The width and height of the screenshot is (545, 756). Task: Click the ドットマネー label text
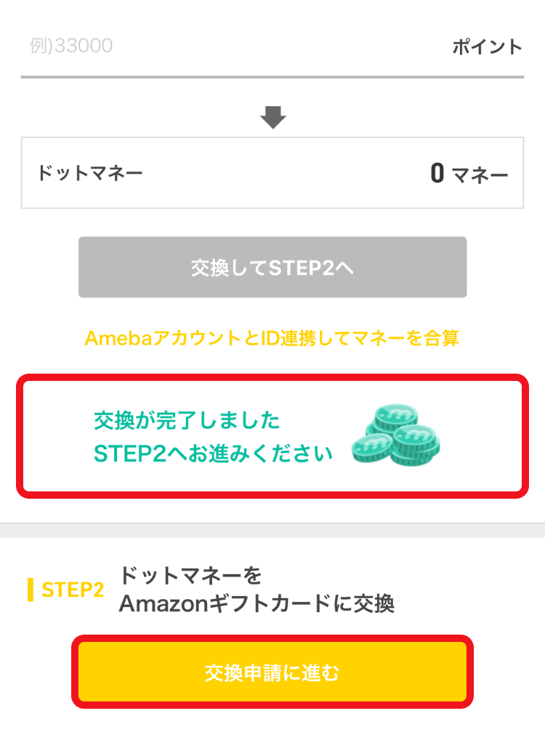coord(89,173)
